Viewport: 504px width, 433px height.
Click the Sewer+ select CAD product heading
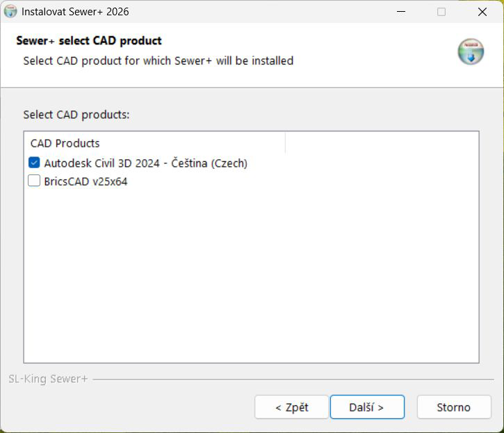click(89, 40)
